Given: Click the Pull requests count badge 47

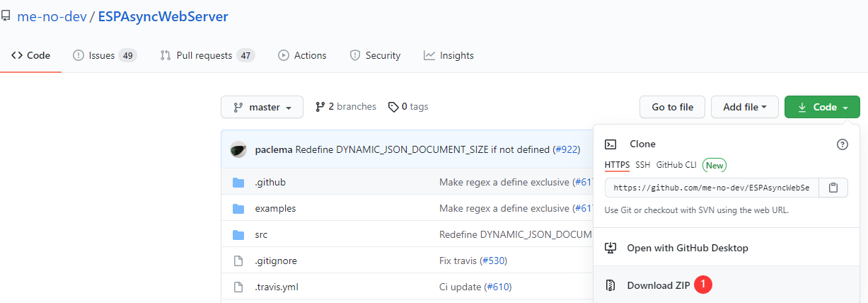Looking at the screenshot, I should point(245,55).
